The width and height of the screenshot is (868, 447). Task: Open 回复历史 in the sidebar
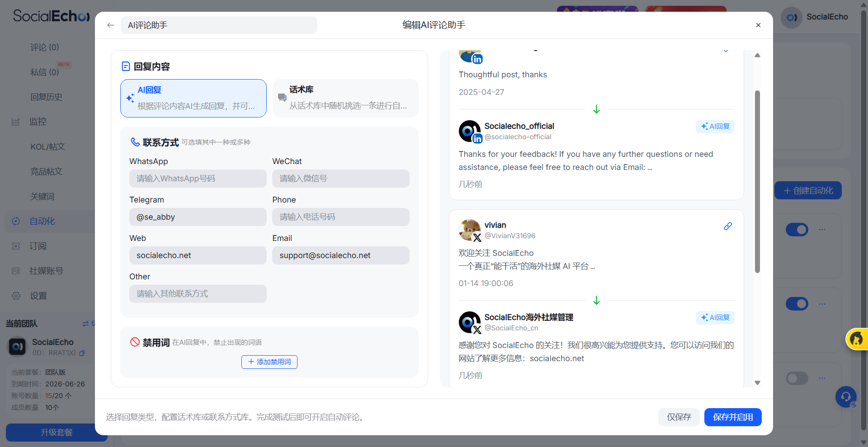[x=47, y=97]
